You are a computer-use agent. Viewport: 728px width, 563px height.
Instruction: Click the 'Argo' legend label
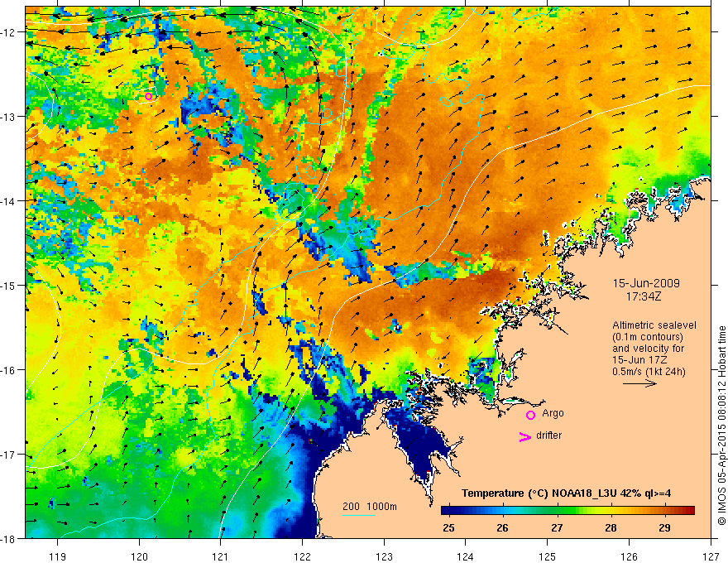tap(553, 413)
